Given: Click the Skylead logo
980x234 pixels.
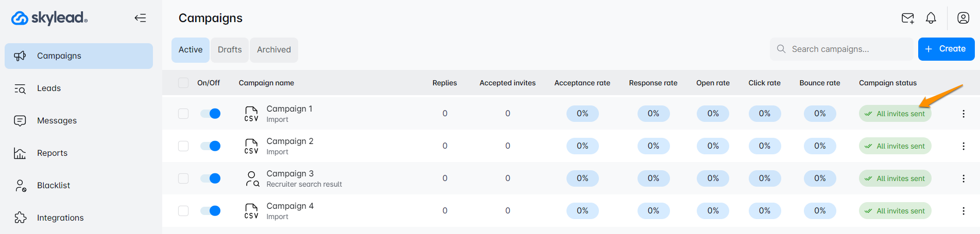Looking at the screenshot, I should pyautogui.click(x=49, y=18).
